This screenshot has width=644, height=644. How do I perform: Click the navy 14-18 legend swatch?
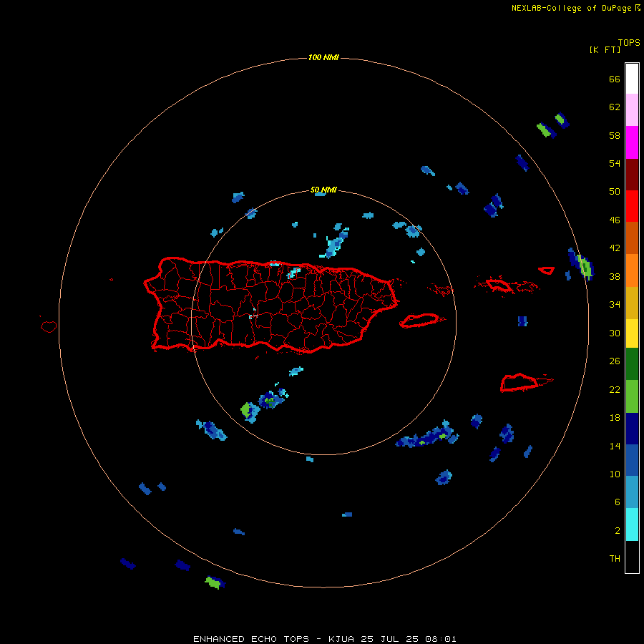click(632, 429)
